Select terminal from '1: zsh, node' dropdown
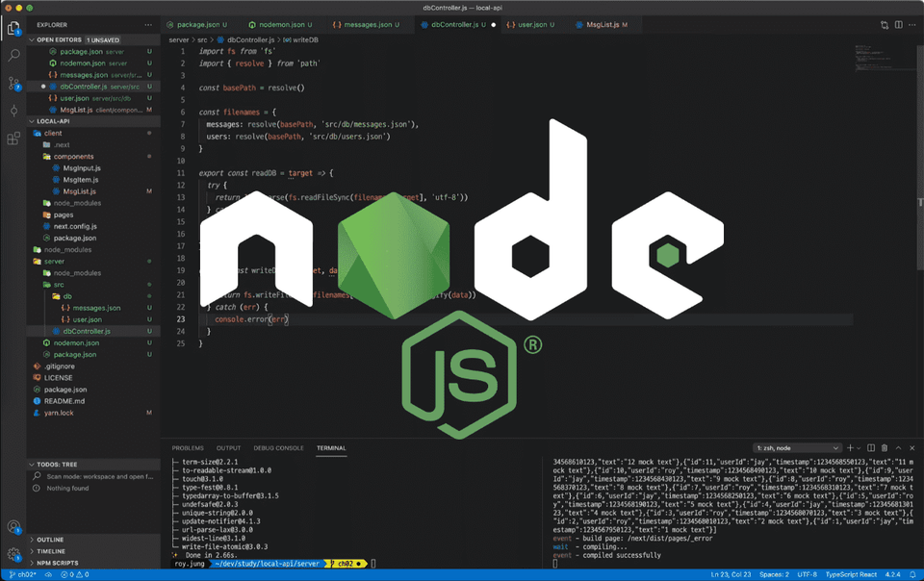Viewport: 924px width, 581px height. (797, 448)
